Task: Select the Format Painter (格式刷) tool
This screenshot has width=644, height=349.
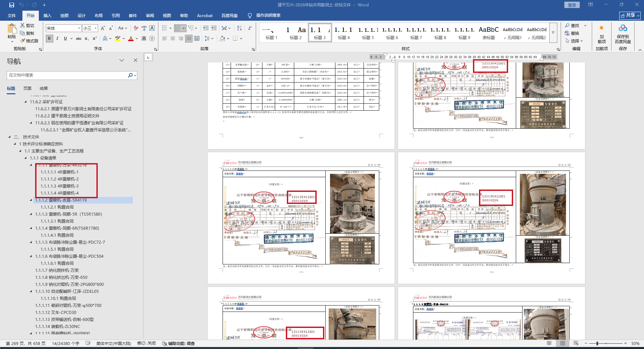Action: click(x=29, y=41)
